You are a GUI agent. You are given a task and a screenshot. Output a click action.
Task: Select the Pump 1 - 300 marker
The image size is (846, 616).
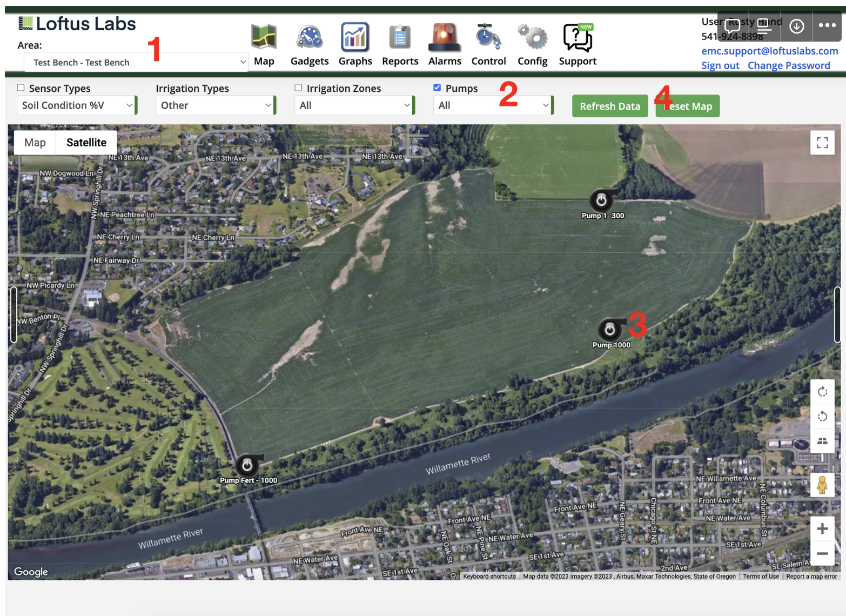pyautogui.click(x=601, y=200)
